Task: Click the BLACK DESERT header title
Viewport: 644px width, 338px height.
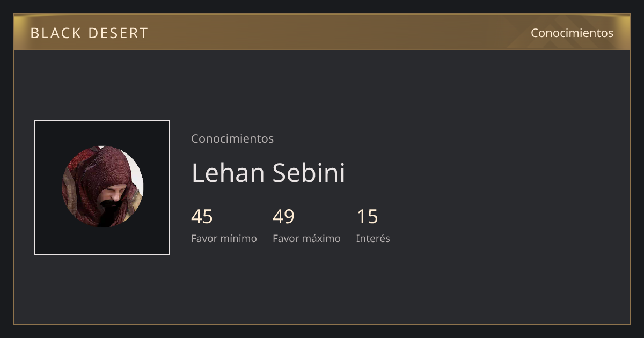Action: [89, 33]
